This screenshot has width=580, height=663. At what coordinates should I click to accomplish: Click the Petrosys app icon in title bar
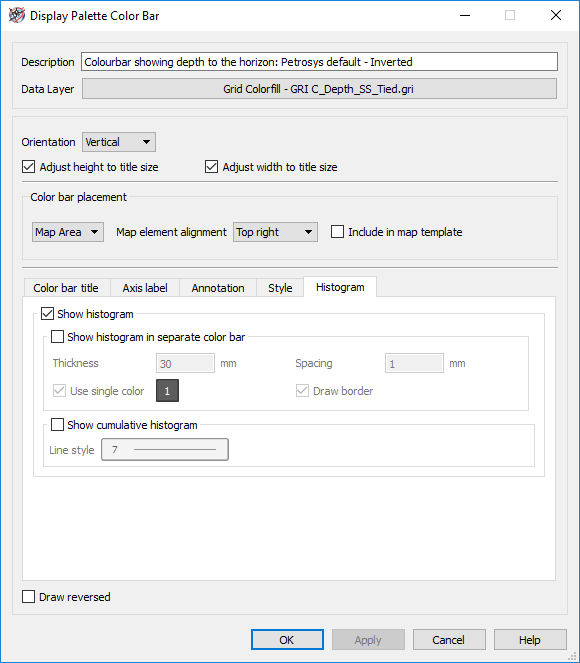[x=17, y=16]
